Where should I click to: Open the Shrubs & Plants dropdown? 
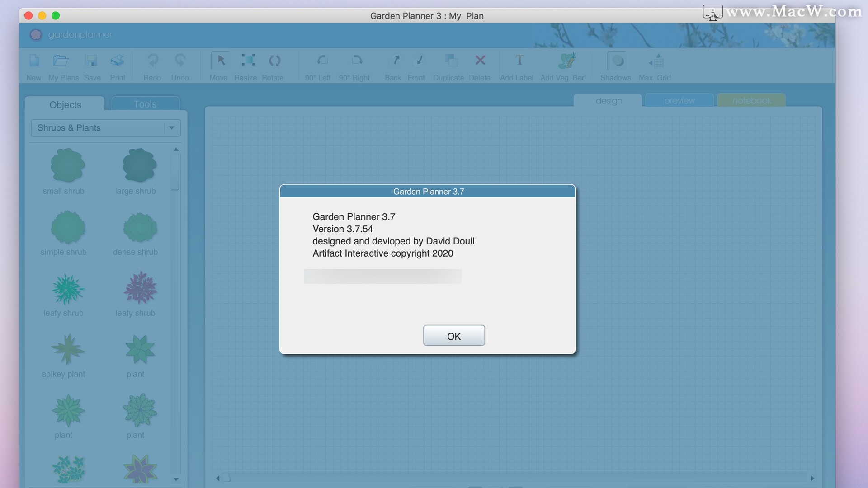tap(171, 128)
